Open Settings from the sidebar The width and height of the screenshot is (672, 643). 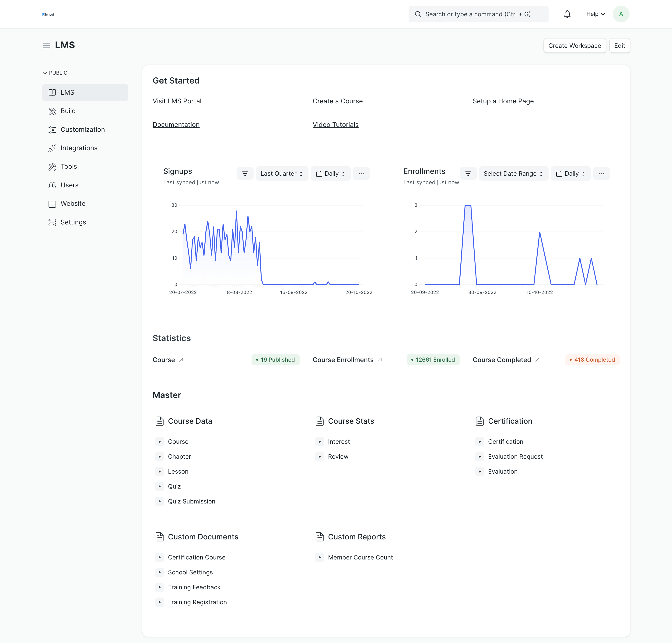click(x=73, y=222)
